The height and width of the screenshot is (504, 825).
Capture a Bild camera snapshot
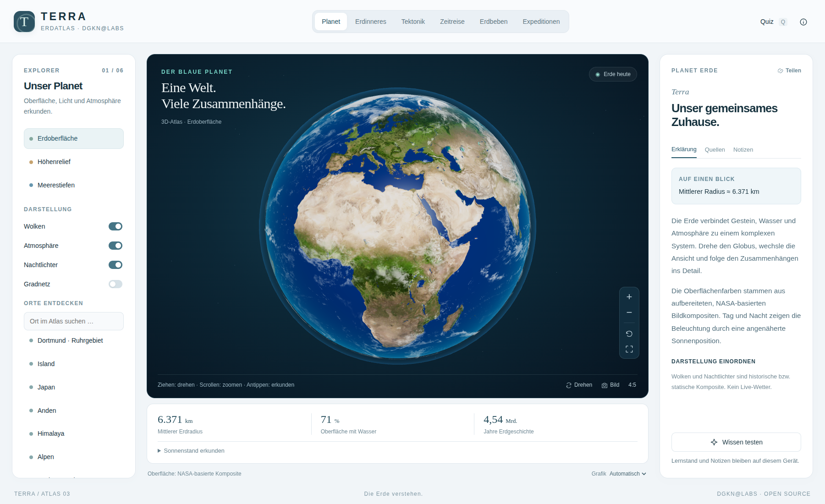coord(610,385)
